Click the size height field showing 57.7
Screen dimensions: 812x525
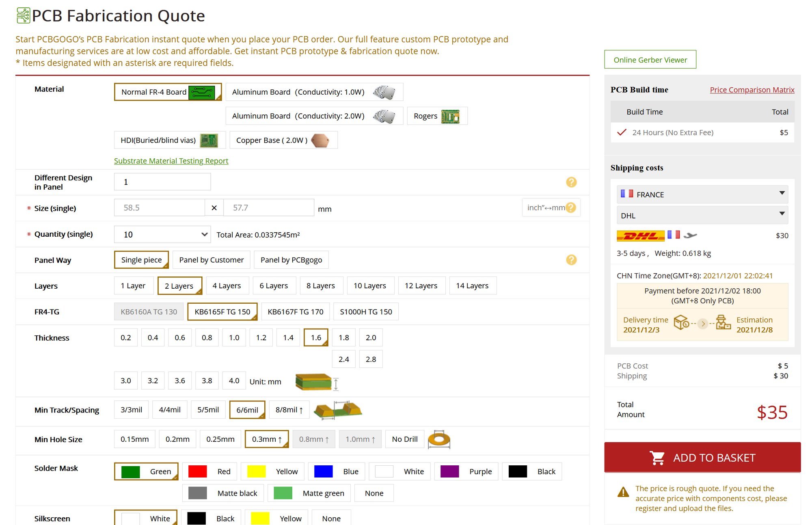(x=269, y=207)
